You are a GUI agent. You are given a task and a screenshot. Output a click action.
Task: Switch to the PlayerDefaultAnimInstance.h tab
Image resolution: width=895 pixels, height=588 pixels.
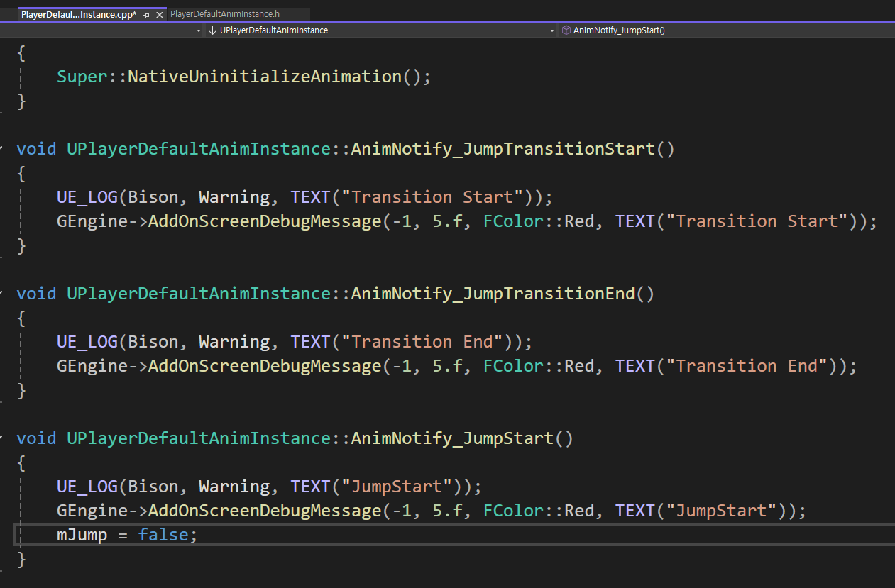(225, 14)
